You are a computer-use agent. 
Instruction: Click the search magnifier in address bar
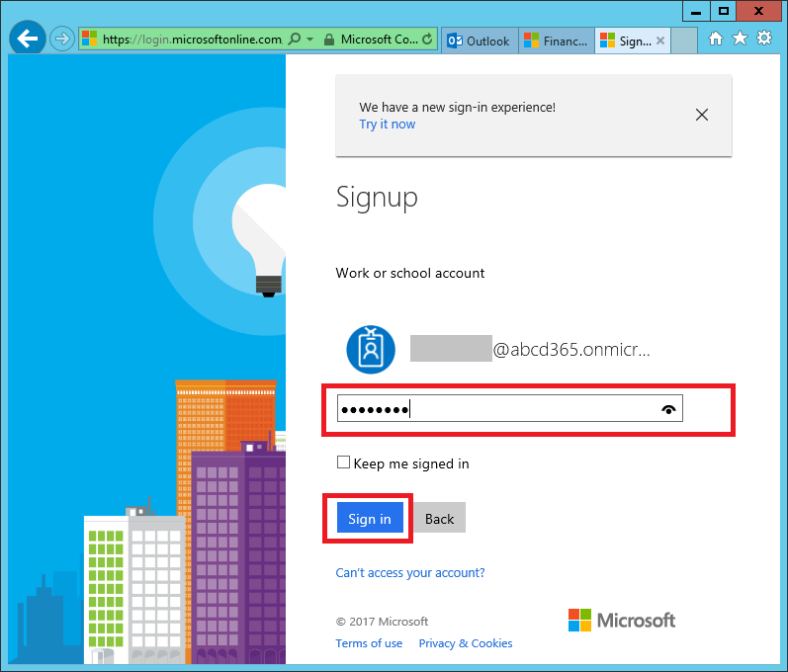click(x=295, y=39)
